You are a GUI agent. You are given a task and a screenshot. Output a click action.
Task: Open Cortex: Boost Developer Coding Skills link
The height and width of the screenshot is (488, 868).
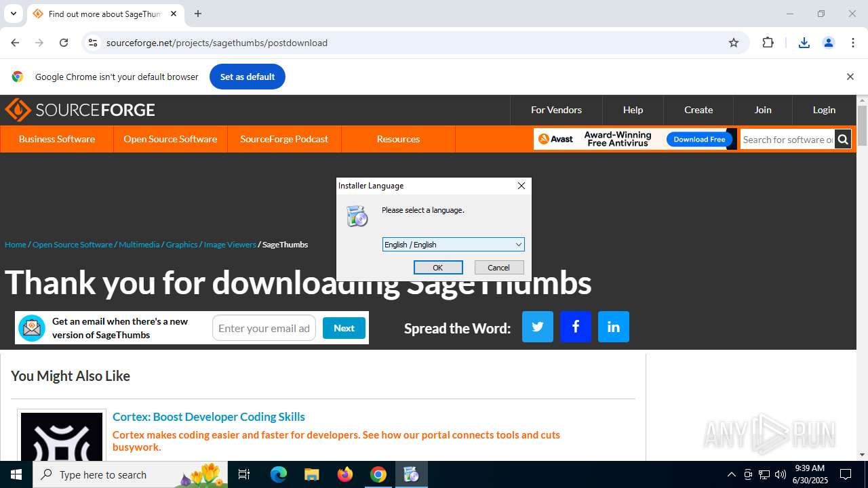[209, 417]
